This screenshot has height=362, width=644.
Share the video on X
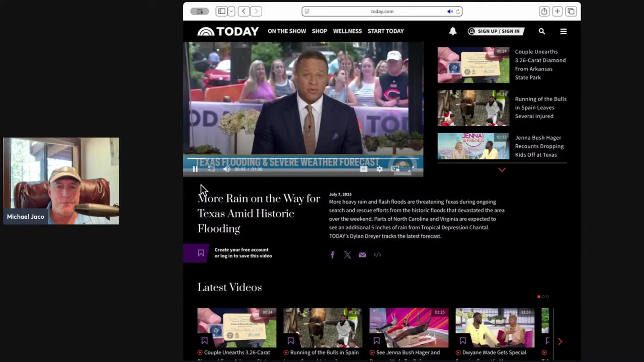point(347,255)
